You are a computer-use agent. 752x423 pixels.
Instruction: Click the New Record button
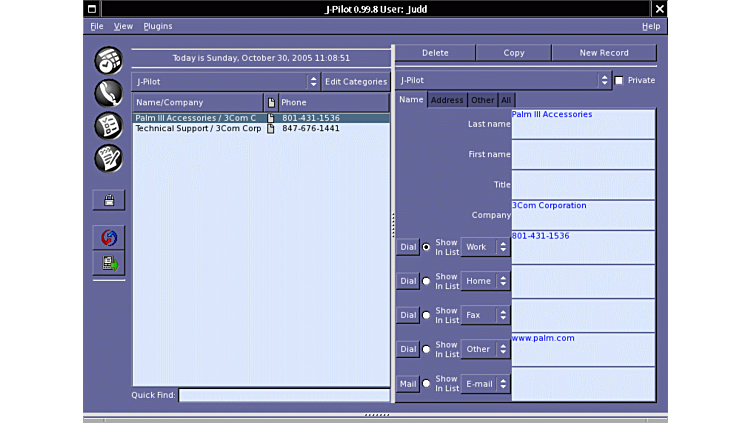coord(604,53)
